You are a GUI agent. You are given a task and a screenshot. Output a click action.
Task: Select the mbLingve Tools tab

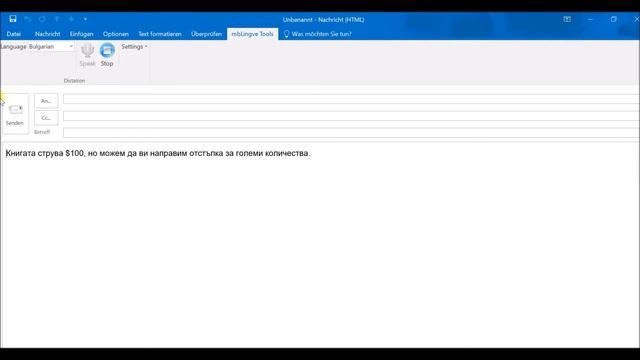tap(252, 34)
